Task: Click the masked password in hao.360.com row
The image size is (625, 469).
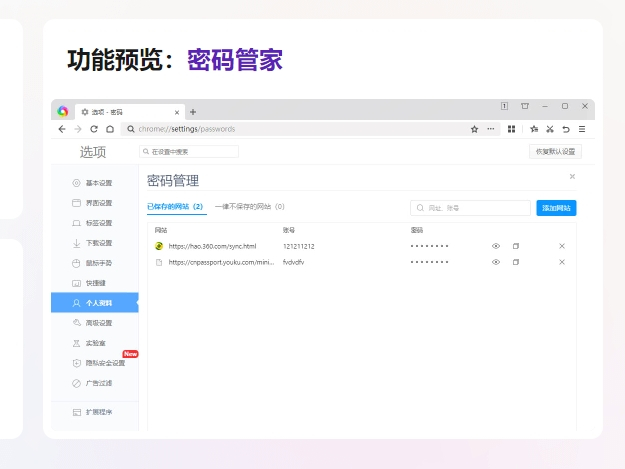Action: click(x=430, y=246)
